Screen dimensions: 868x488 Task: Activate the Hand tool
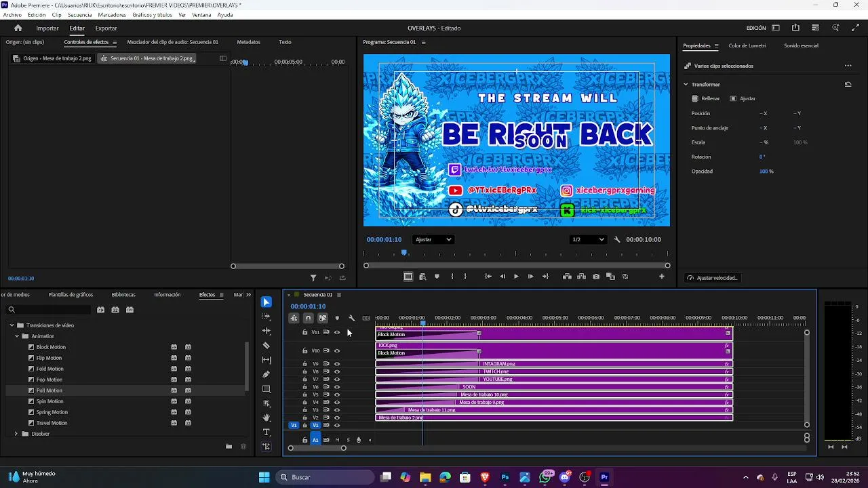coord(267,418)
